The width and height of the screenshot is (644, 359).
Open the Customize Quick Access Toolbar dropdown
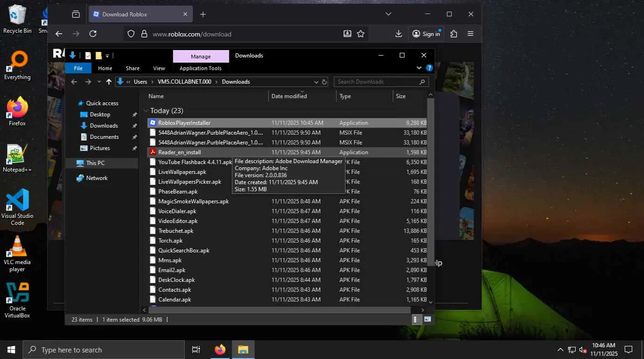(x=107, y=56)
